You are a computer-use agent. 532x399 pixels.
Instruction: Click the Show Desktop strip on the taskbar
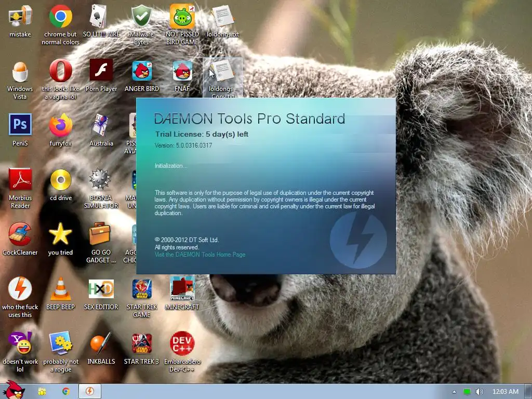click(x=528, y=392)
